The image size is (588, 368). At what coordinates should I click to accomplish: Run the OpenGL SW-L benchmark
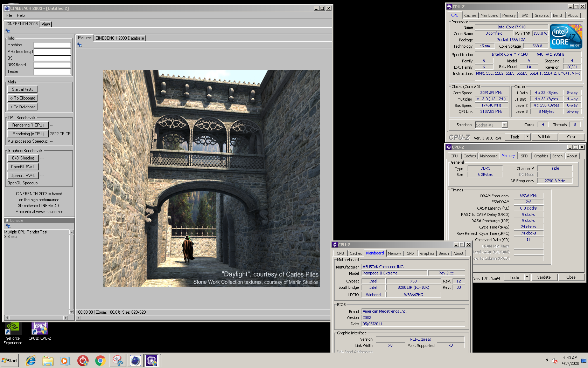[x=23, y=167]
